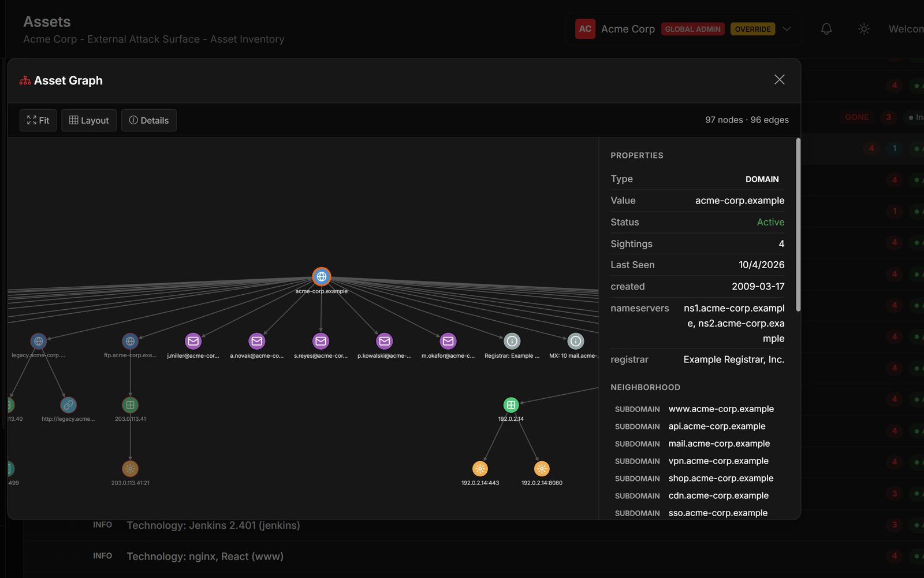Toggle the light/dark theme sun icon
Screen dimensions: 924x578
coord(864,29)
